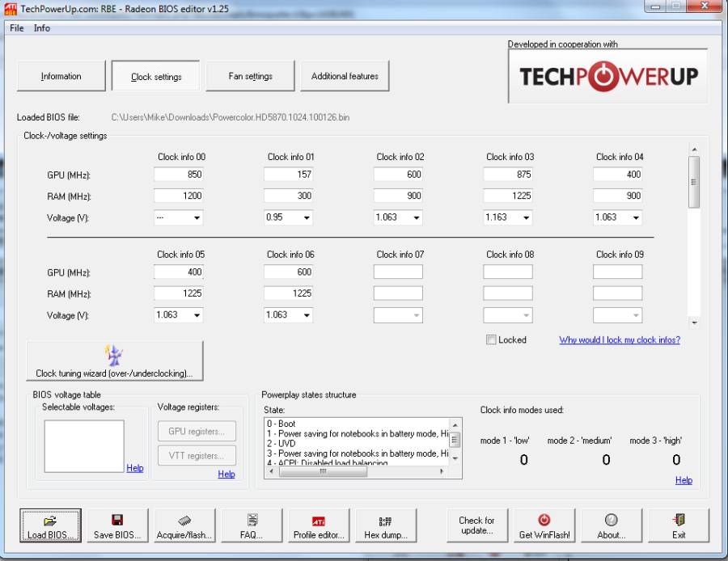This screenshot has width=728, height=561.
Task: Click Clock info 00 RAM MHz field
Action: point(179,196)
